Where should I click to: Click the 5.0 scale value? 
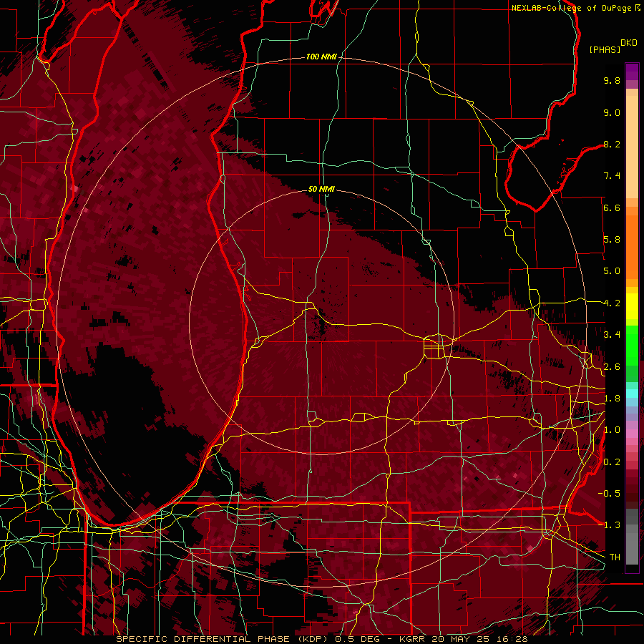pos(612,271)
